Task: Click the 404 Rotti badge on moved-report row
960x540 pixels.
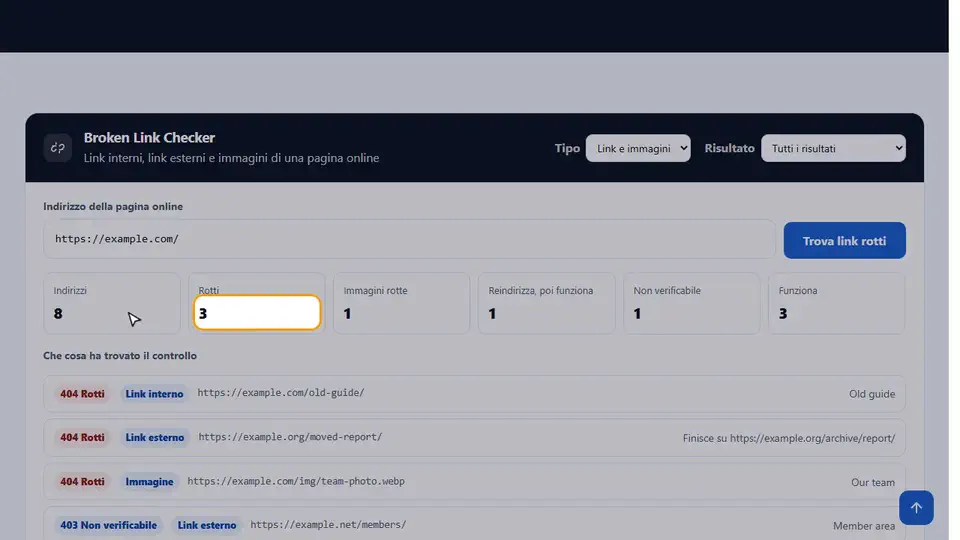Action: [x=82, y=437]
